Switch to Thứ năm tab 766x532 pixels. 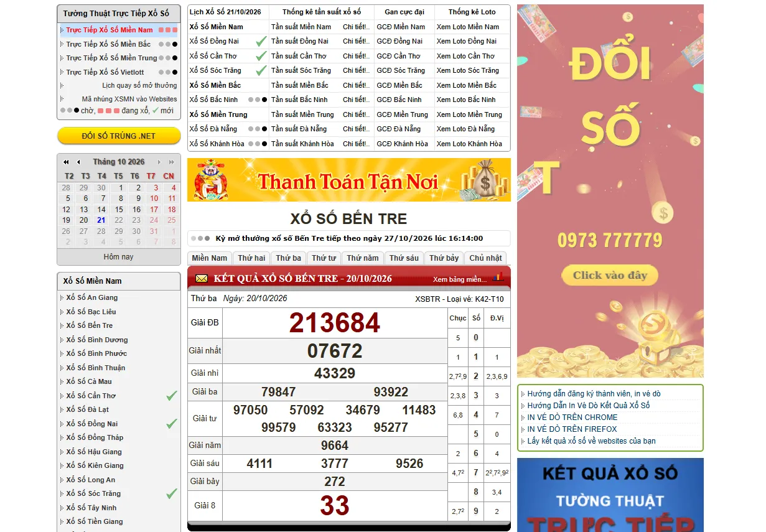pyautogui.click(x=363, y=258)
